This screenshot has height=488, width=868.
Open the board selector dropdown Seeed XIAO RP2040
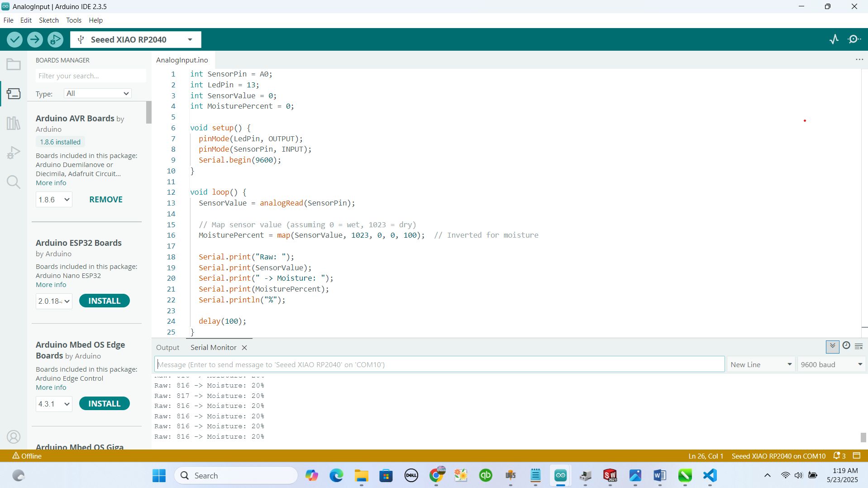pyautogui.click(x=136, y=40)
